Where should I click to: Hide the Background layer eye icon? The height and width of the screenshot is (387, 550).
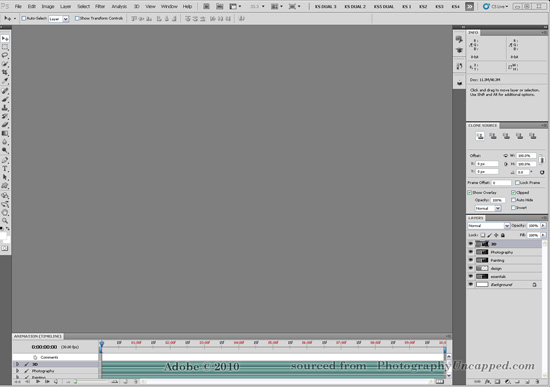point(471,285)
